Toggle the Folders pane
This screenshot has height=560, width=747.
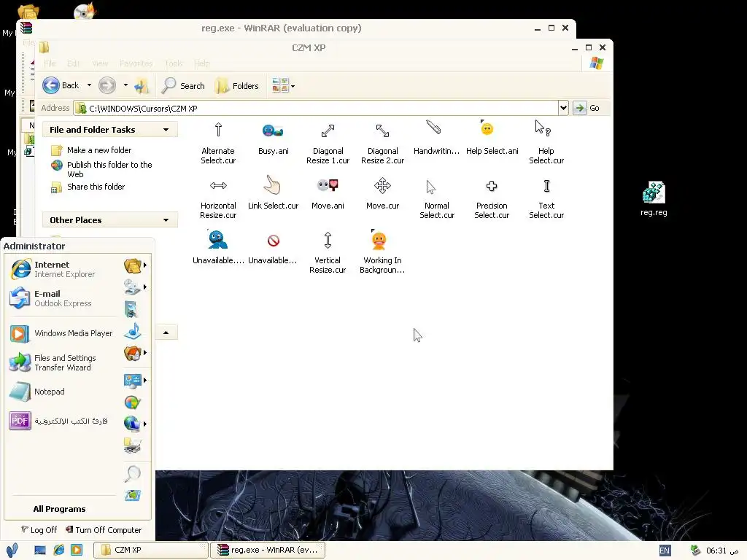point(237,86)
